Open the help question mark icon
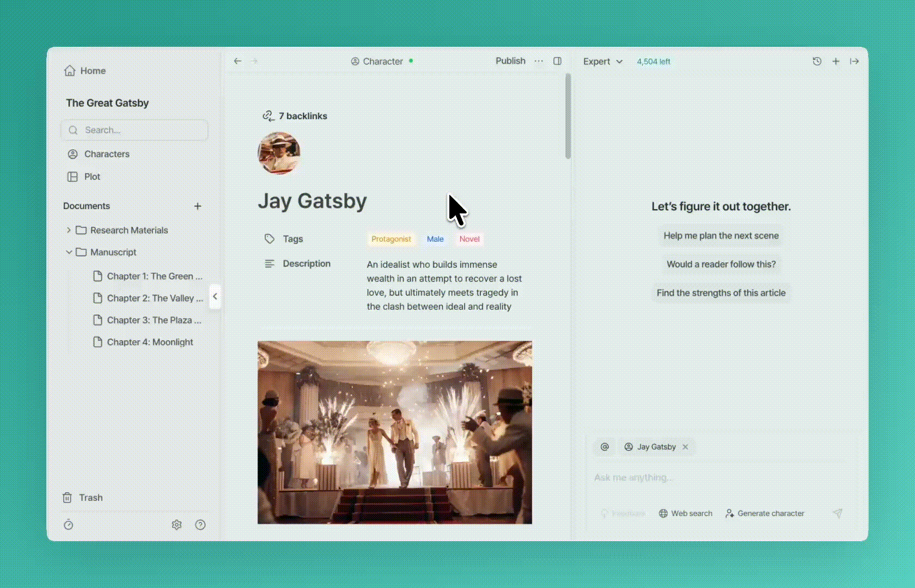Image resolution: width=915 pixels, height=588 pixels. click(200, 525)
